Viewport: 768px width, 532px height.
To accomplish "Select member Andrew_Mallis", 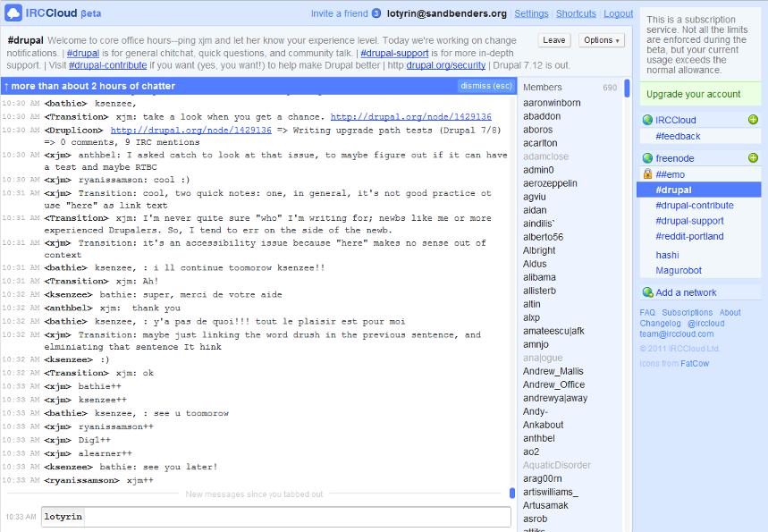I will [553, 371].
